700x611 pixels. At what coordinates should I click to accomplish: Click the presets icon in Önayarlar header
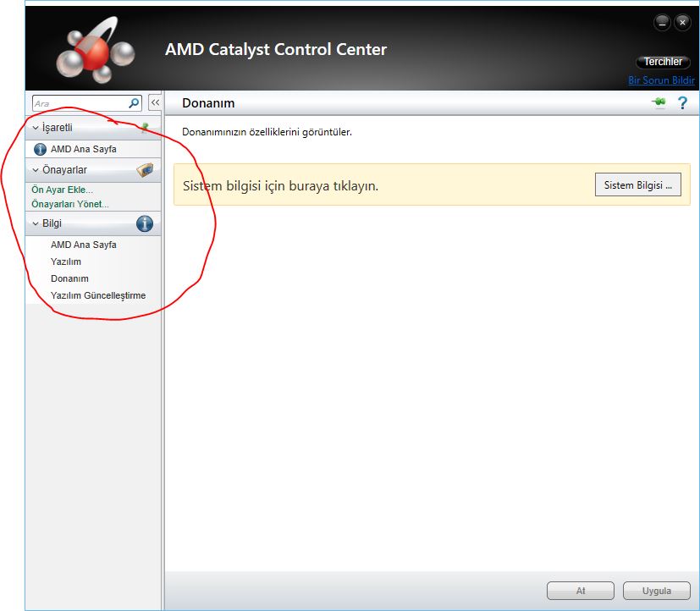[x=145, y=170]
